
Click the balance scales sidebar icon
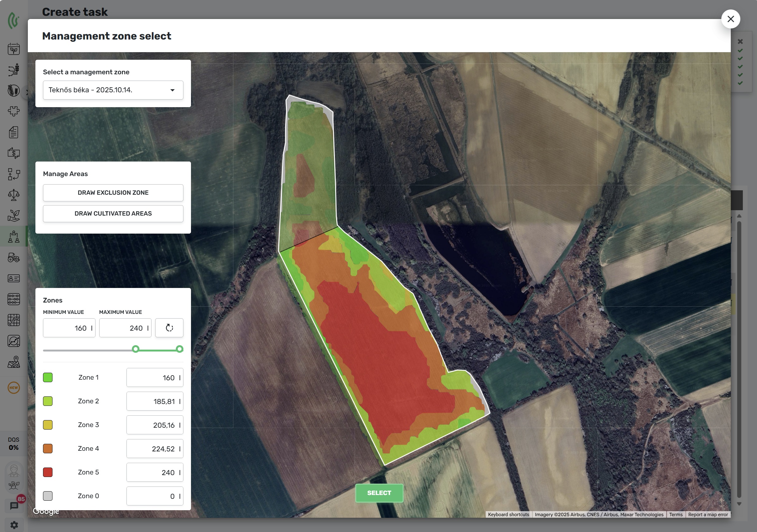tap(14, 195)
